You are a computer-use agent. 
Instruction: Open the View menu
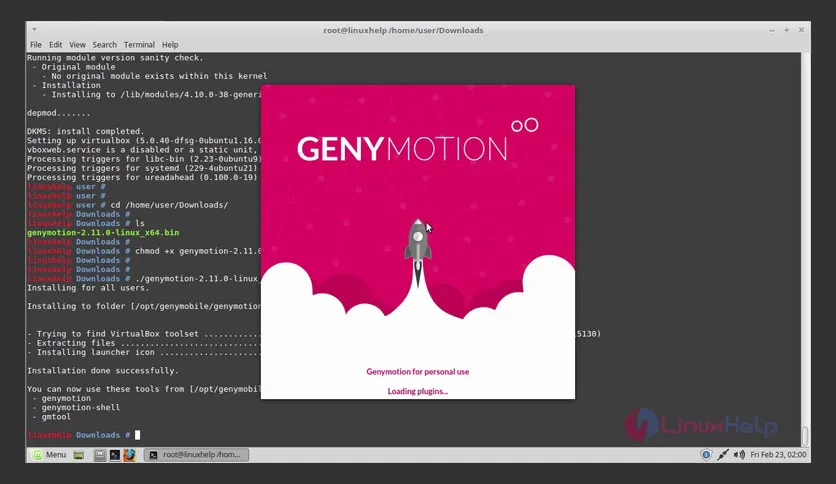(77, 45)
